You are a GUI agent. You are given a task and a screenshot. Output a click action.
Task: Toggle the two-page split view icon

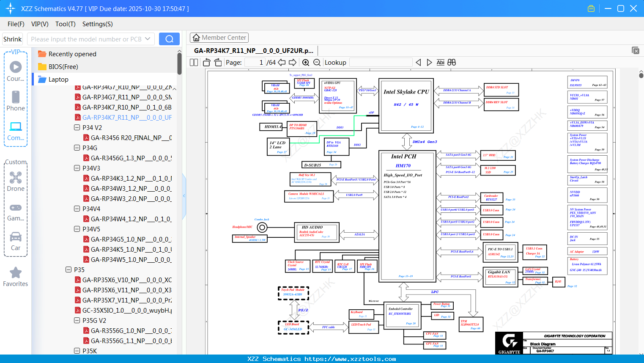[194, 62]
